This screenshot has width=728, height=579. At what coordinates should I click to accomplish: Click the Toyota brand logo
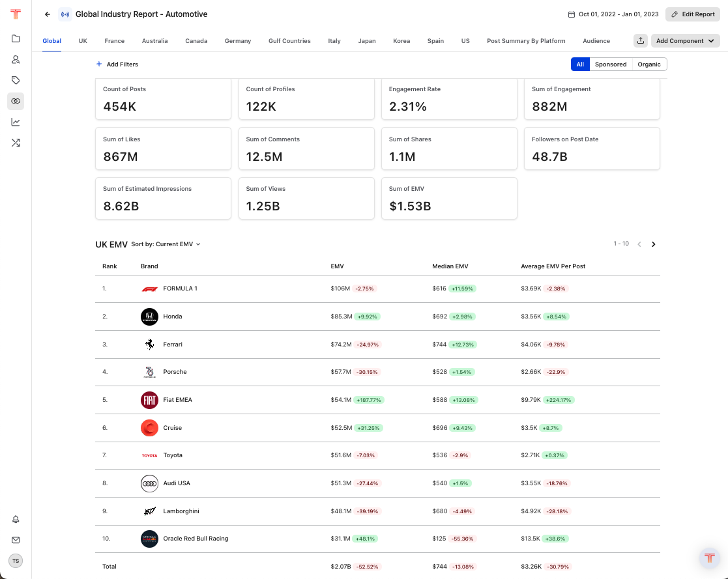(149, 456)
